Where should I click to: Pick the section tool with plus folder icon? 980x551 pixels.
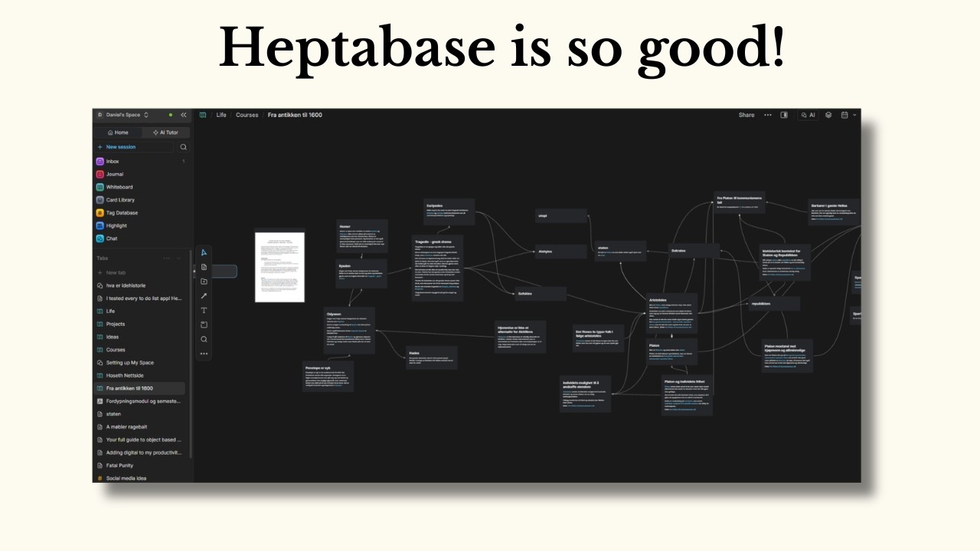click(204, 282)
